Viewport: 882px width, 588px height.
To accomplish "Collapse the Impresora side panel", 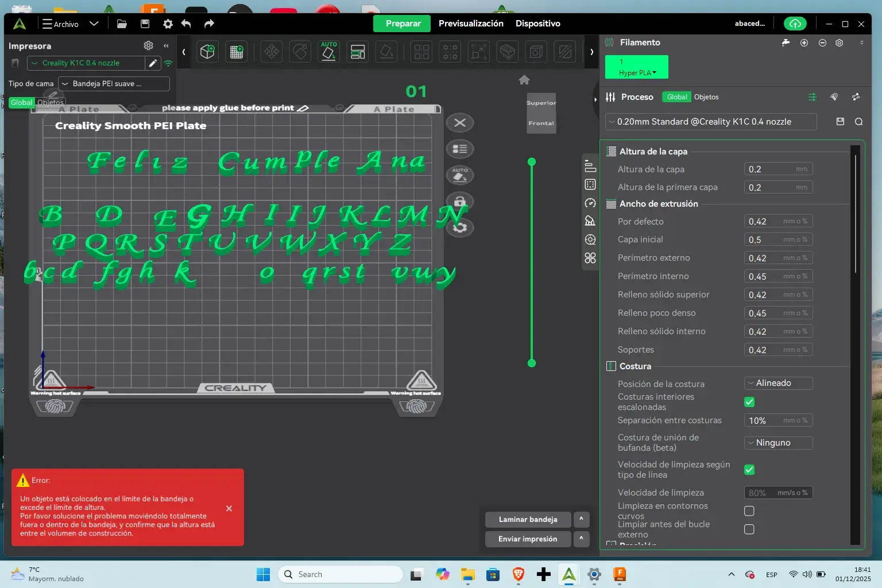I will tap(166, 45).
